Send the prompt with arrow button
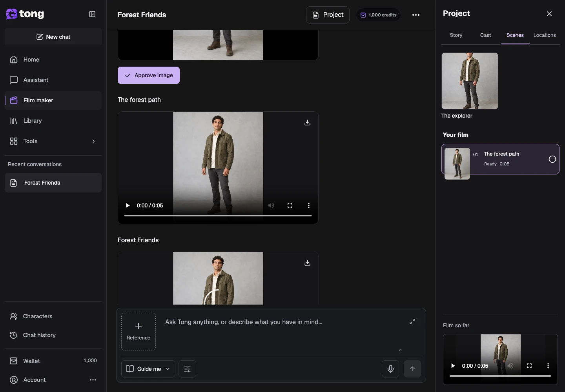The image size is (565, 392). point(412,369)
